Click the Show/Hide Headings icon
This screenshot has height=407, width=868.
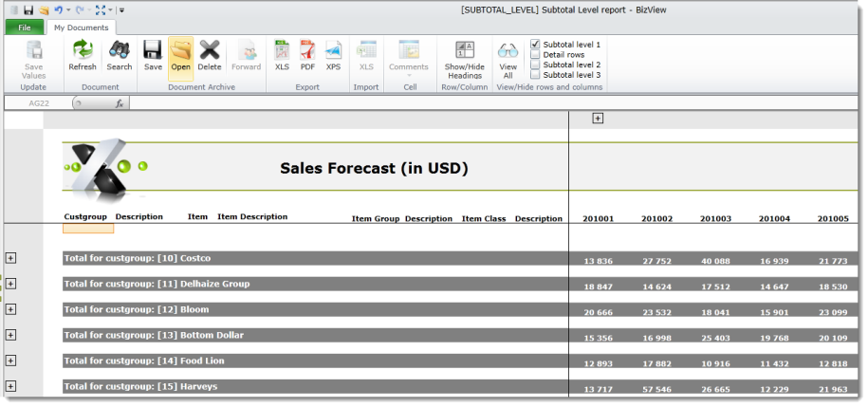pyautogui.click(x=465, y=50)
